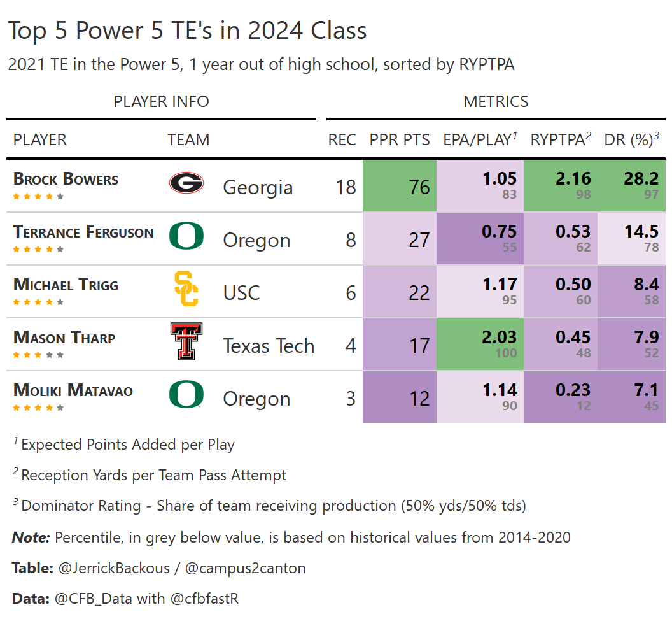Select the PPR PTS column header
Screen dimensions: 672x619
pyautogui.click(x=400, y=139)
